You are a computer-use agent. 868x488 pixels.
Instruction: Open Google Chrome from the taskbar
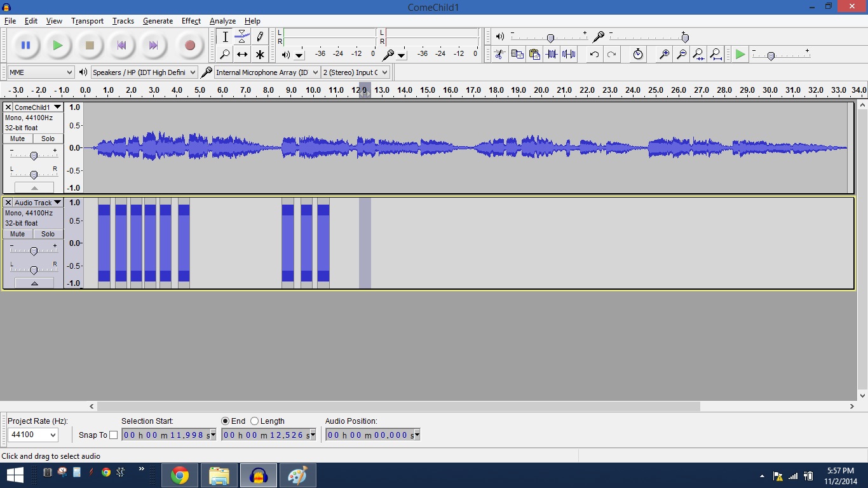pyautogui.click(x=180, y=475)
